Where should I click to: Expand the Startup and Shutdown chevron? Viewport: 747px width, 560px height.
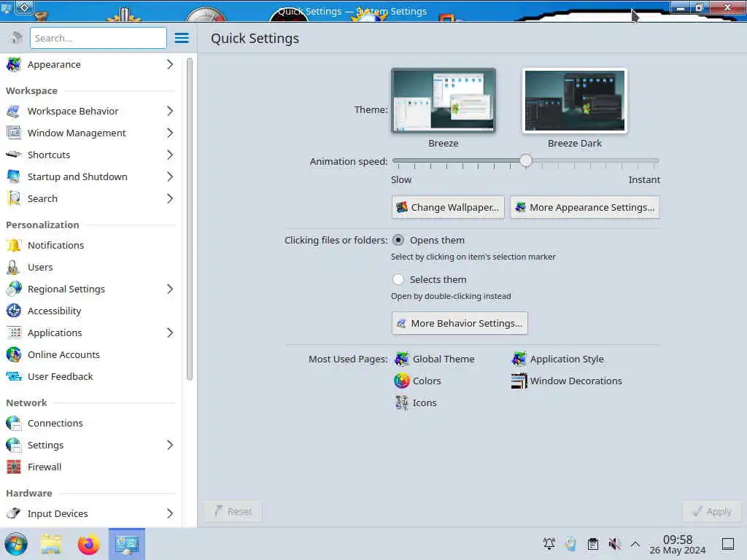click(x=170, y=176)
